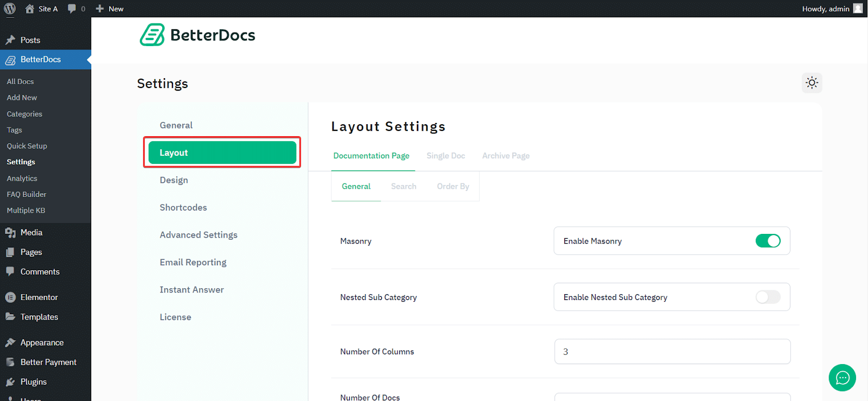Open the License settings section

tap(176, 317)
